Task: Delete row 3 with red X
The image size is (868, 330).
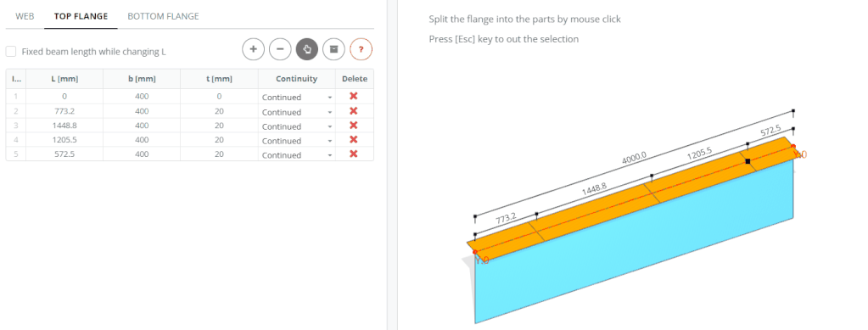Action: tap(354, 126)
